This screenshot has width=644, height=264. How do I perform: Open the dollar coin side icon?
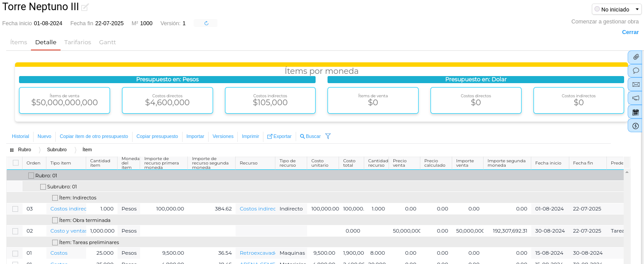click(636, 126)
